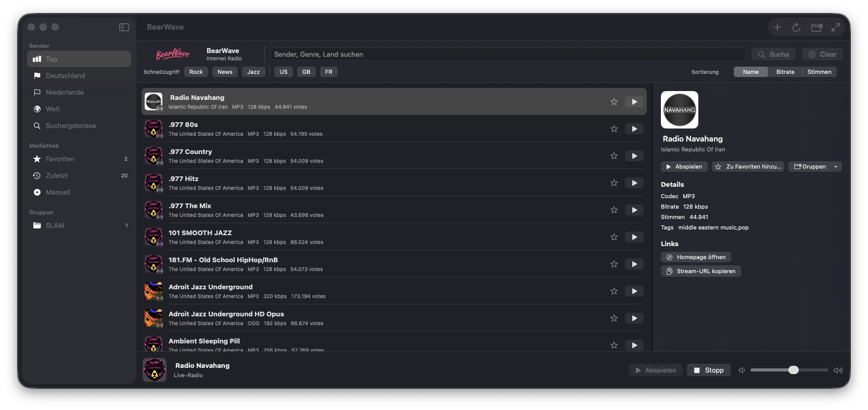Star Adroit Jazz Underground HD Opus
Image resolution: width=868 pixels, height=410 pixels.
pos(614,318)
